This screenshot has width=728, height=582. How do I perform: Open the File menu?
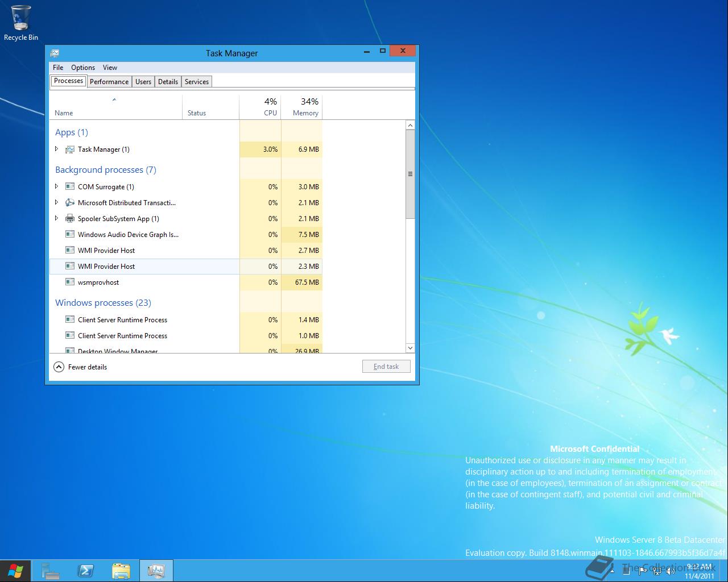click(x=58, y=67)
